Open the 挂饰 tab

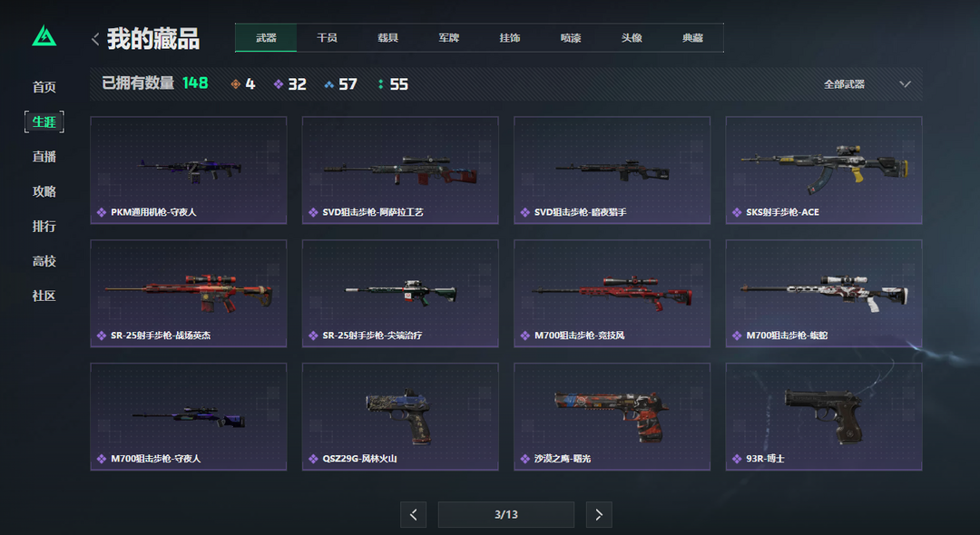pos(509,37)
